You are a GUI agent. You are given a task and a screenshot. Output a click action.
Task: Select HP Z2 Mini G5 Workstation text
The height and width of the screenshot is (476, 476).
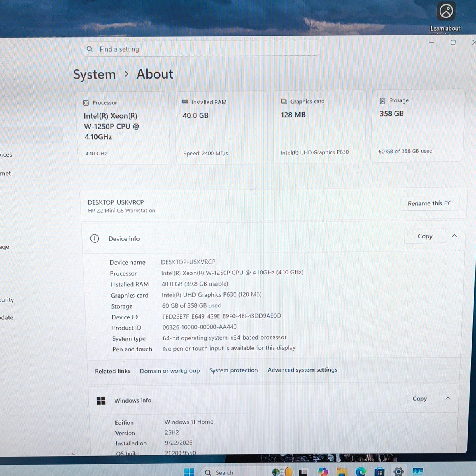pyautogui.click(x=121, y=211)
